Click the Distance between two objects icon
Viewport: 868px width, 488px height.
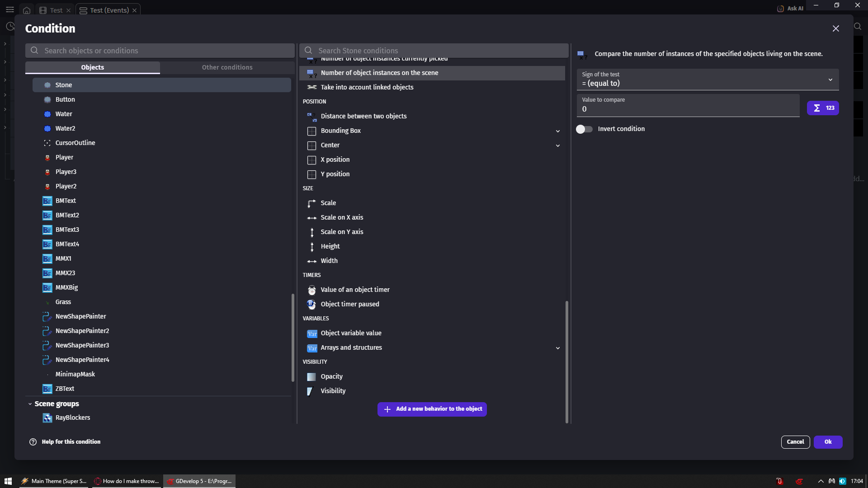point(311,117)
